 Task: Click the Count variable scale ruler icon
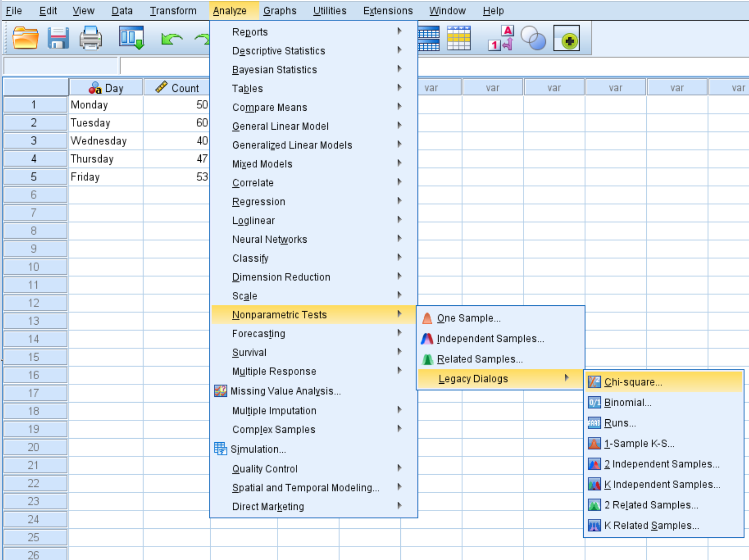[161, 87]
